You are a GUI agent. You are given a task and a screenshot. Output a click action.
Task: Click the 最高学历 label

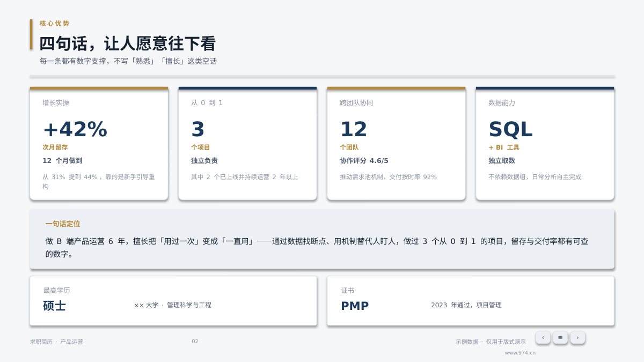(x=57, y=290)
